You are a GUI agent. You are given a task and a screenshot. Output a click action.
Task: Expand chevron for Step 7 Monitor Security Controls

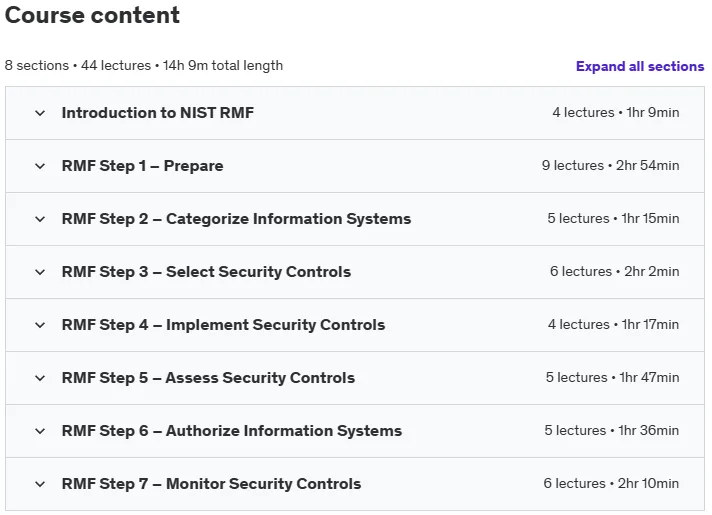pyautogui.click(x=40, y=484)
